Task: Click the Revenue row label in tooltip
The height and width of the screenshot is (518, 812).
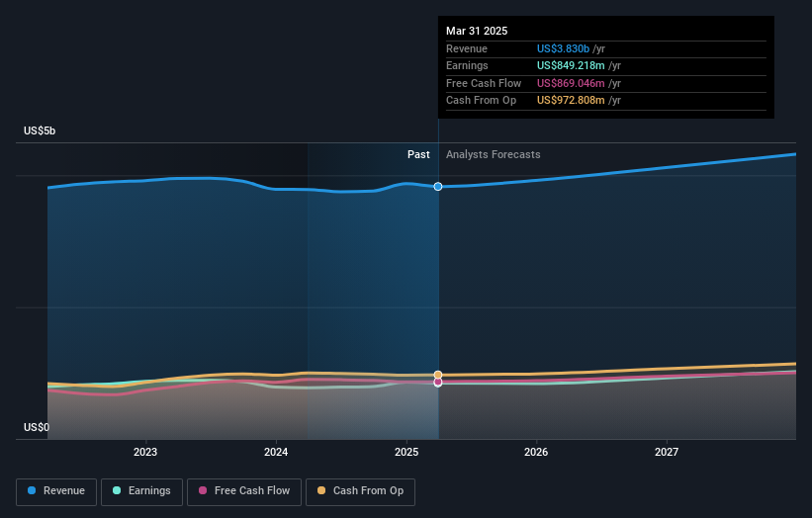Action: (467, 48)
